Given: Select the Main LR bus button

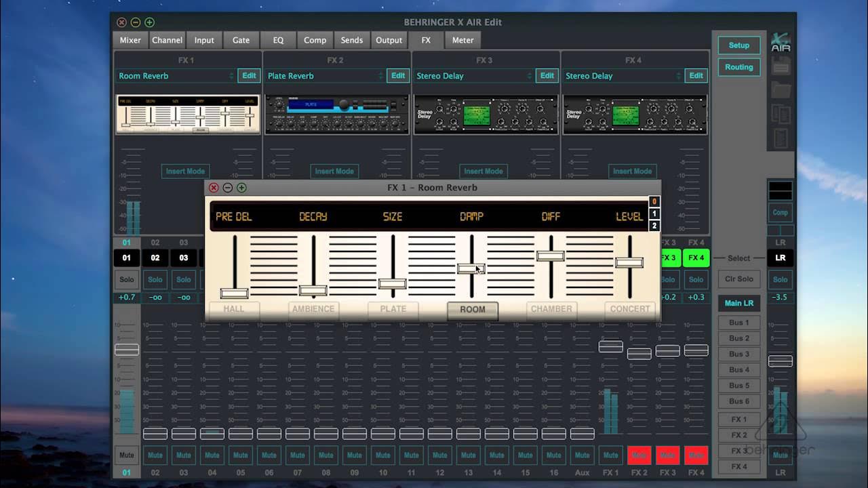Looking at the screenshot, I should click(738, 303).
